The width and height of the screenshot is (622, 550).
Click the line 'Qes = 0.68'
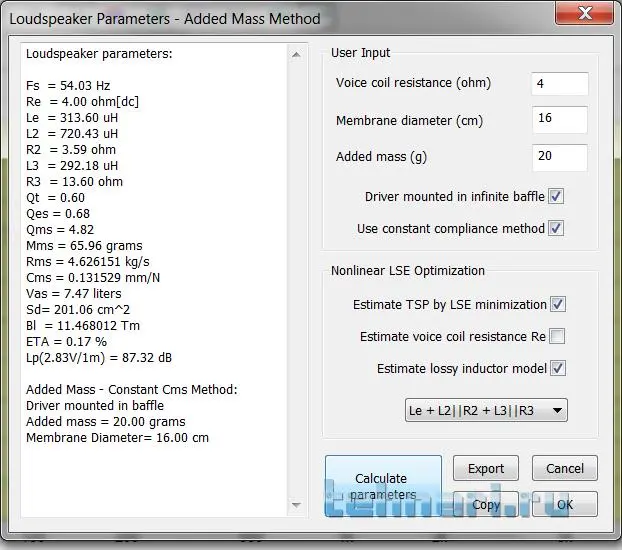(x=58, y=213)
